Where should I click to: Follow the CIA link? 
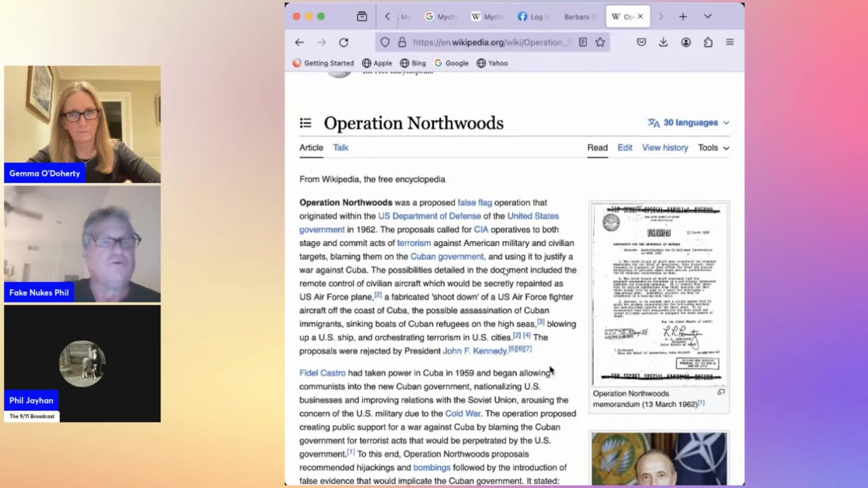point(481,230)
